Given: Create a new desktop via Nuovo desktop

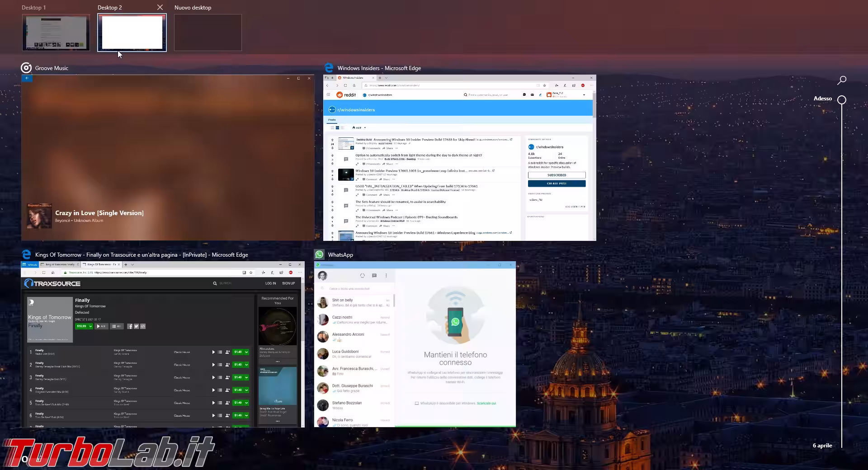Looking at the screenshot, I should click(x=208, y=33).
